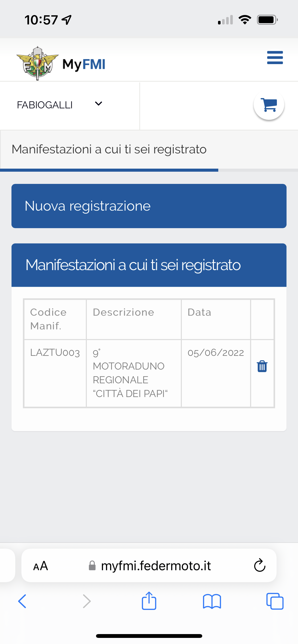Reload the page in Safari
The height and width of the screenshot is (644, 298).
[x=260, y=565]
